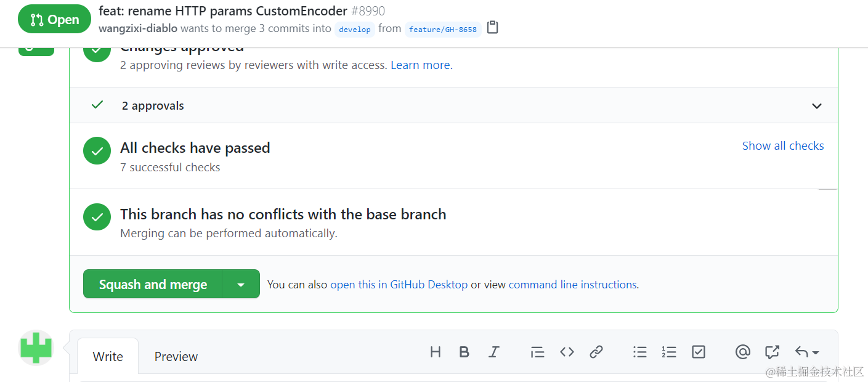Viewport: 868px width, 382px height.
Task: Open wangzixi-diablo author profile link
Action: click(x=138, y=28)
